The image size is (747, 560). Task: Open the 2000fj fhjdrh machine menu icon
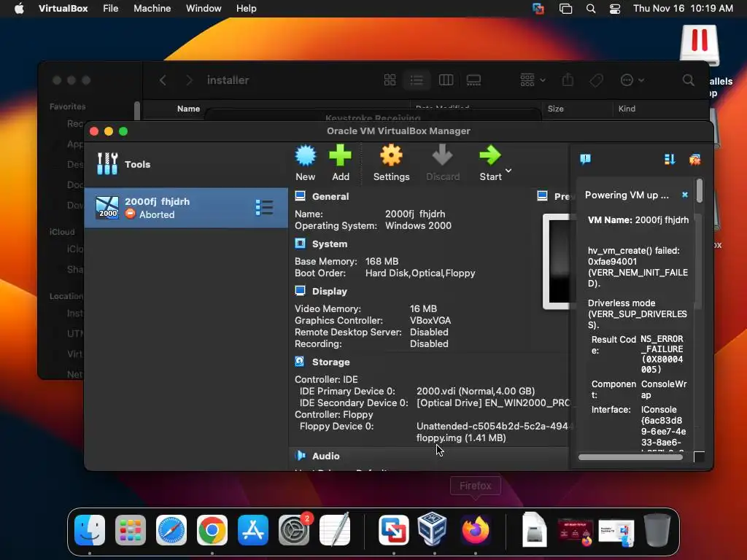pos(264,208)
